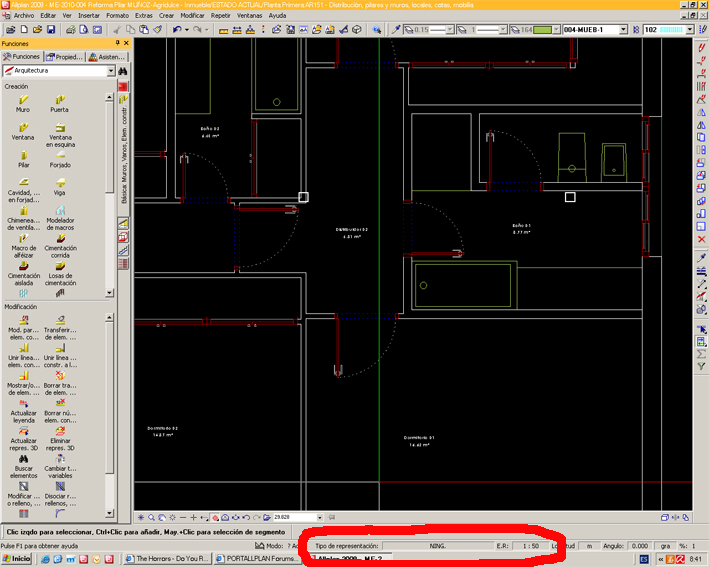Switch to PORTALLPLAN Forums taskbar window

pyautogui.click(x=258, y=559)
